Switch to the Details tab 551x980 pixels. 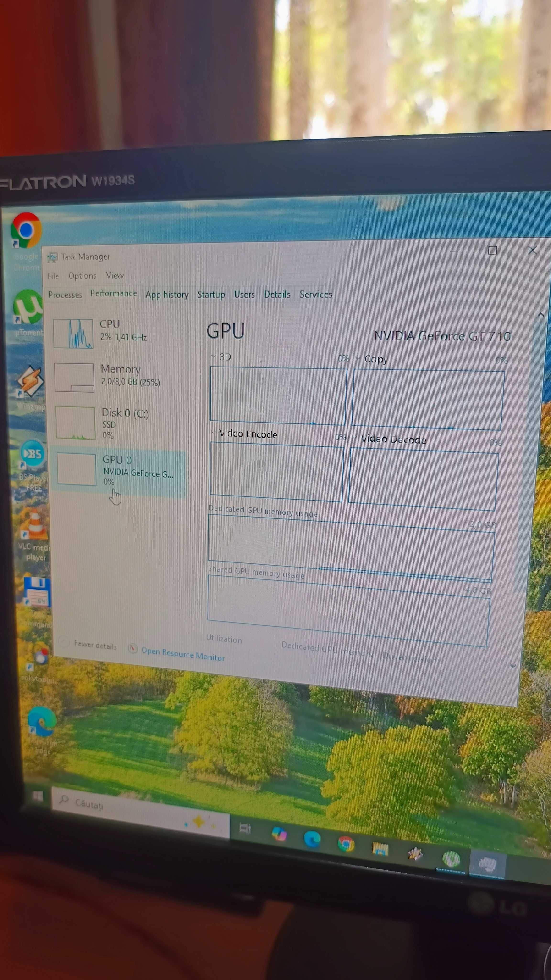[x=277, y=294]
